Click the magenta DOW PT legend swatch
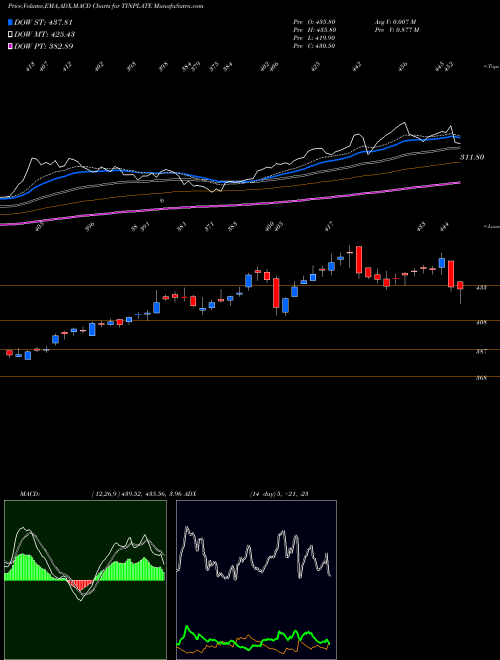This screenshot has height=660, width=500. click(x=10, y=46)
